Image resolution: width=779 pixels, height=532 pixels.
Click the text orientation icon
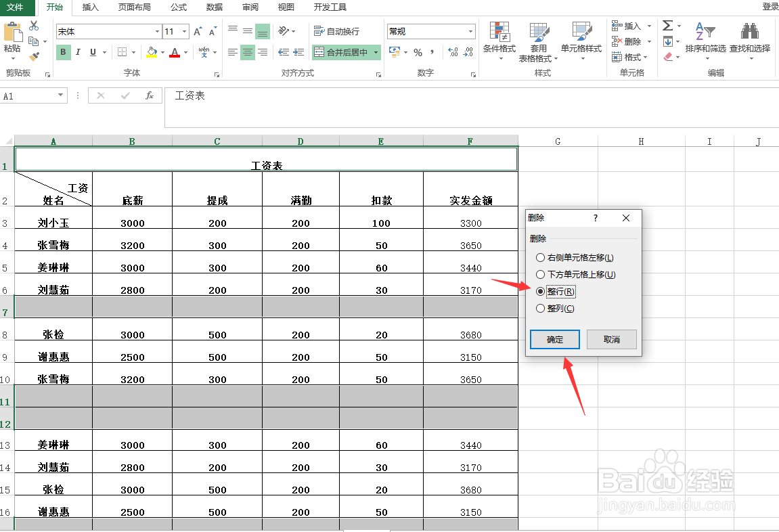(x=284, y=31)
